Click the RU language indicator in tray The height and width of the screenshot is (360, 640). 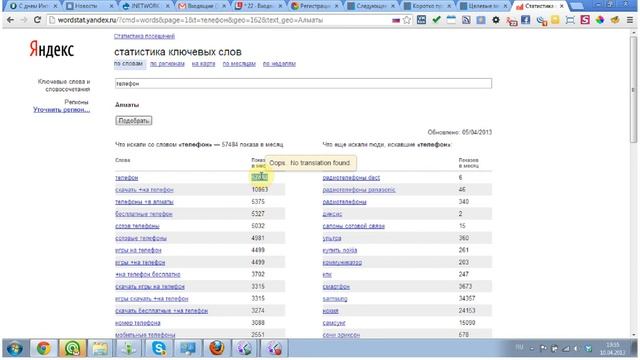point(519,348)
